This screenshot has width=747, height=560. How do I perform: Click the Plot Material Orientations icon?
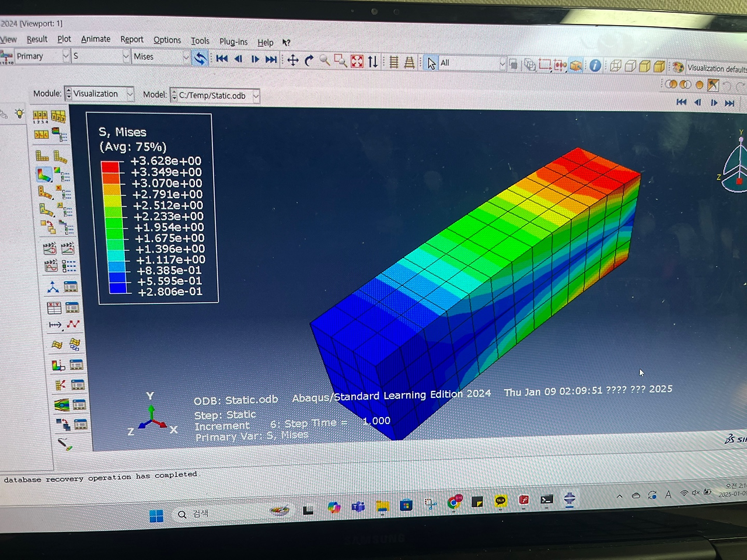click(47, 209)
